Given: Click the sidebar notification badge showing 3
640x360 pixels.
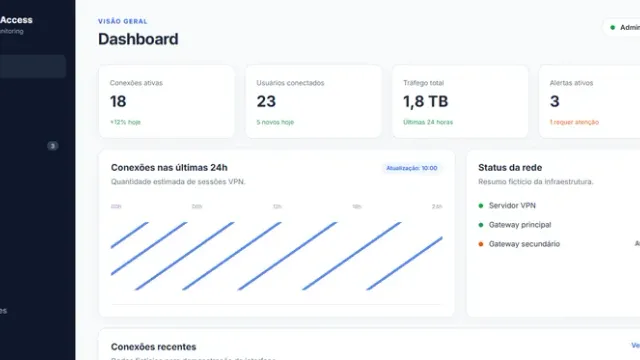Looking at the screenshot, I should tap(52, 146).
